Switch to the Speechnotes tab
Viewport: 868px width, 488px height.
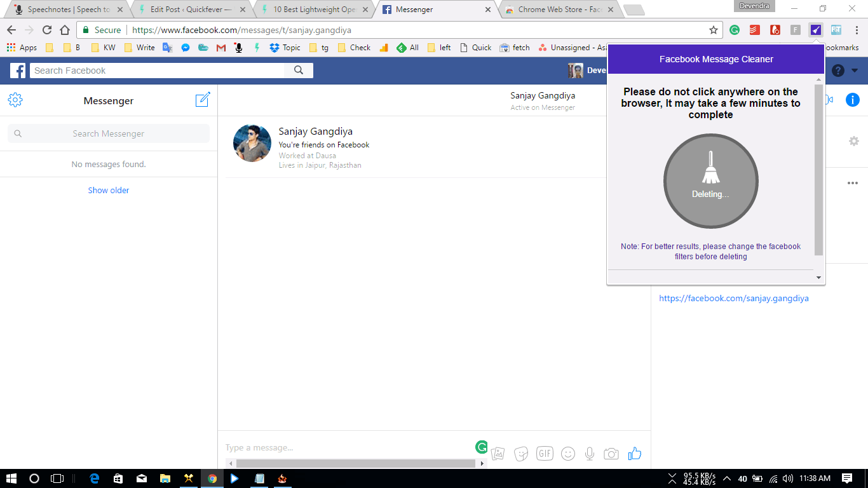click(x=69, y=10)
